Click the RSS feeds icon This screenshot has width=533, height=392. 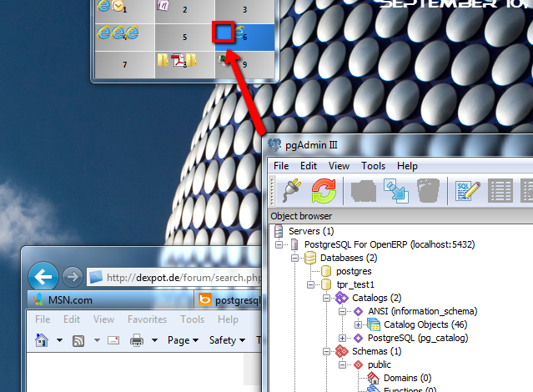(x=78, y=340)
